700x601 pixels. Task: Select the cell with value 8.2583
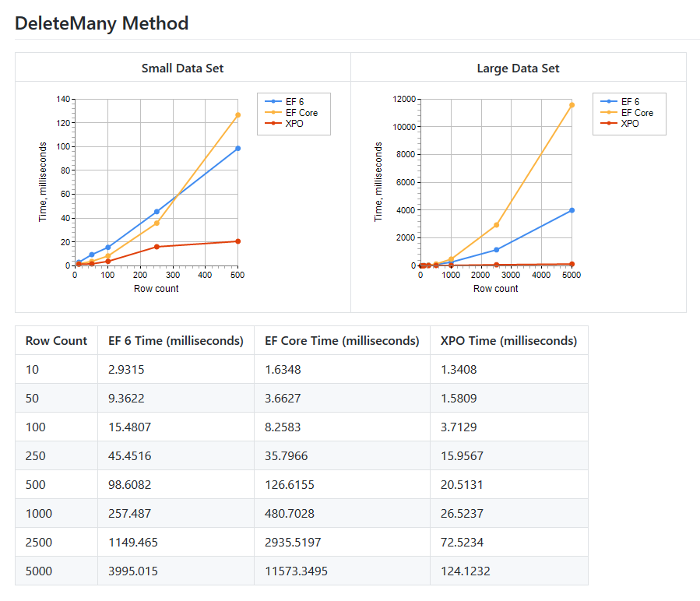click(342, 427)
